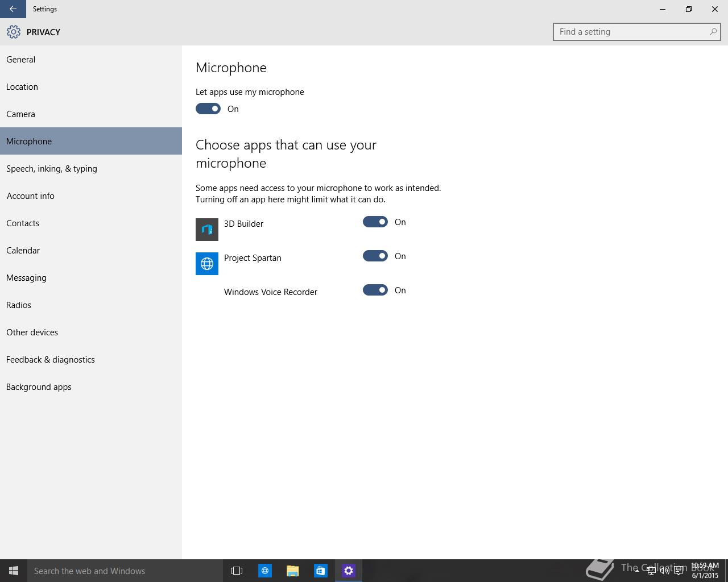Open Account info privacy settings
Screen dimensions: 728x582
(91, 196)
